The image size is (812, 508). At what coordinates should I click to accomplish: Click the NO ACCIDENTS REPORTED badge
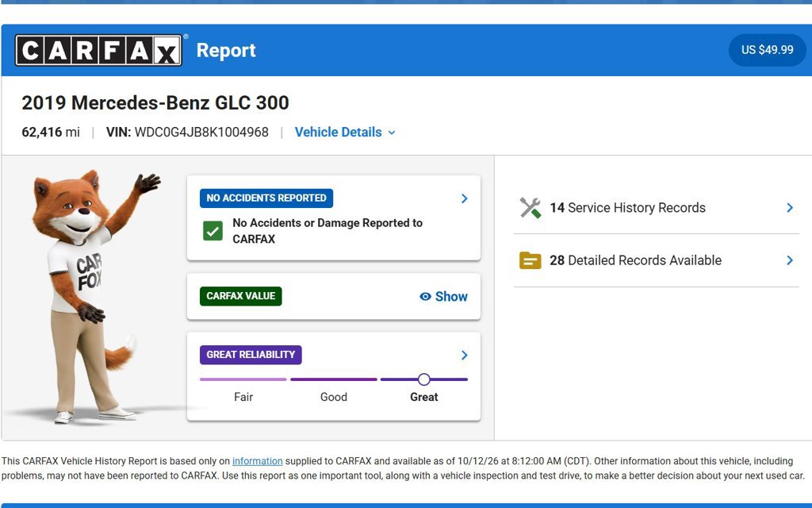pos(266,198)
